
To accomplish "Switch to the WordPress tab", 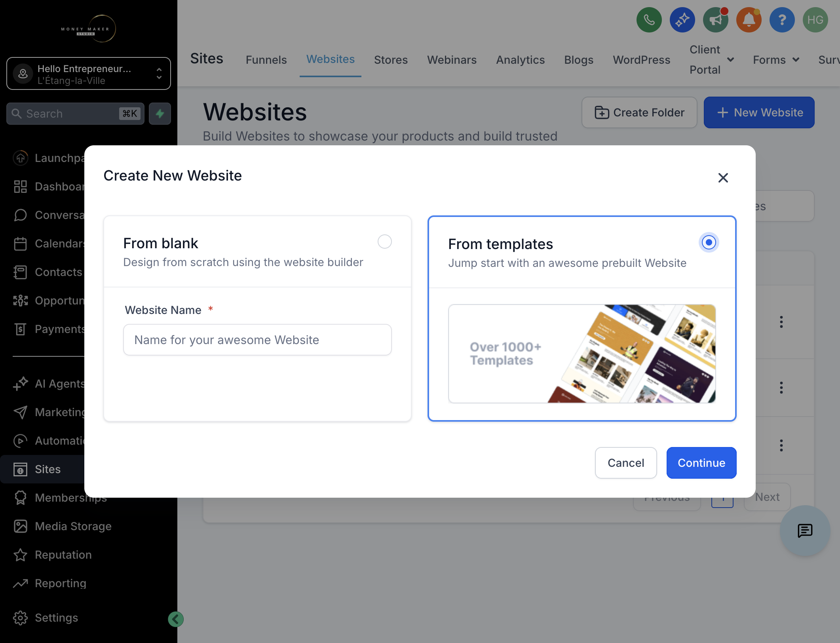I will (641, 60).
